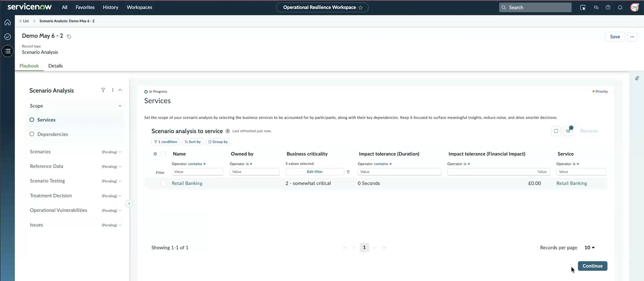Image resolution: width=644 pixels, height=281 pixels.
Task: Click the ServiceNow logo
Action: [x=30, y=7]
